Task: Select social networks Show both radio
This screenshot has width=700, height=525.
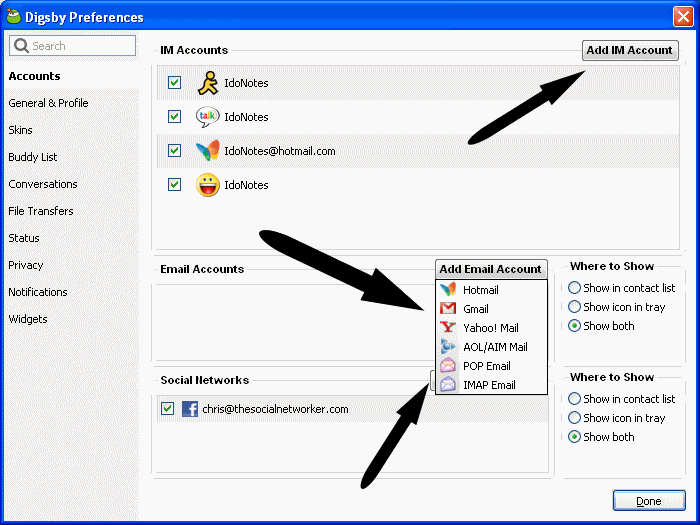Action: point(574,437)
